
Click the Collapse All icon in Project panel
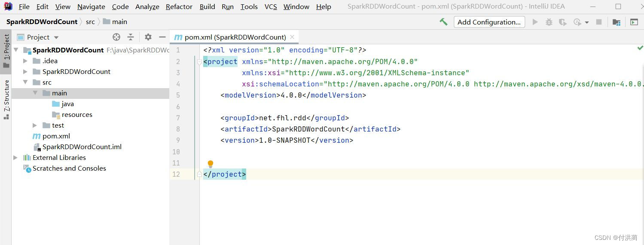tap(131, 37)
